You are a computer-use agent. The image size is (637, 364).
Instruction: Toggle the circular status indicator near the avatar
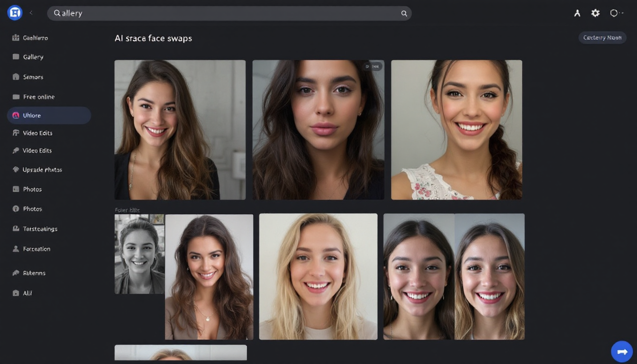614,13
